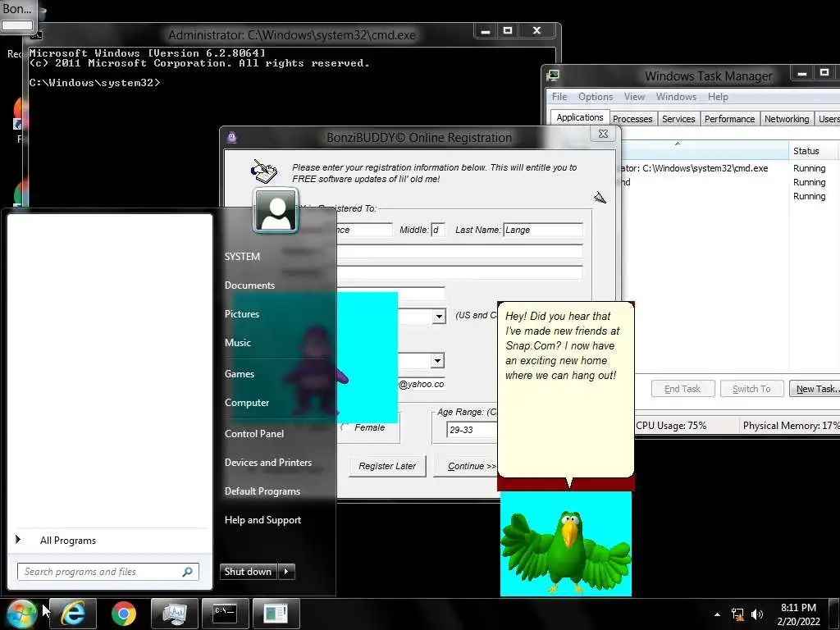
Task: Switch to the Processes tab
Action: click(x=632, y=119)
